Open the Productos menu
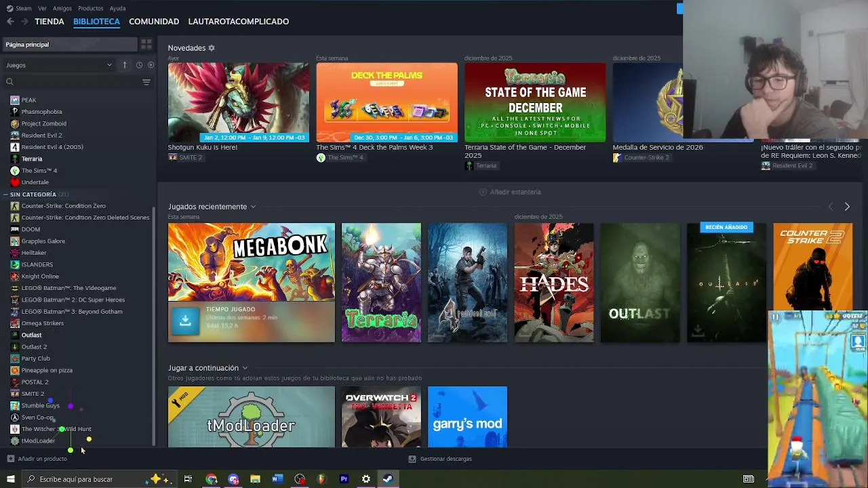Image resolution: width=868 pixels, height=488 pixels. coord(91,8)
